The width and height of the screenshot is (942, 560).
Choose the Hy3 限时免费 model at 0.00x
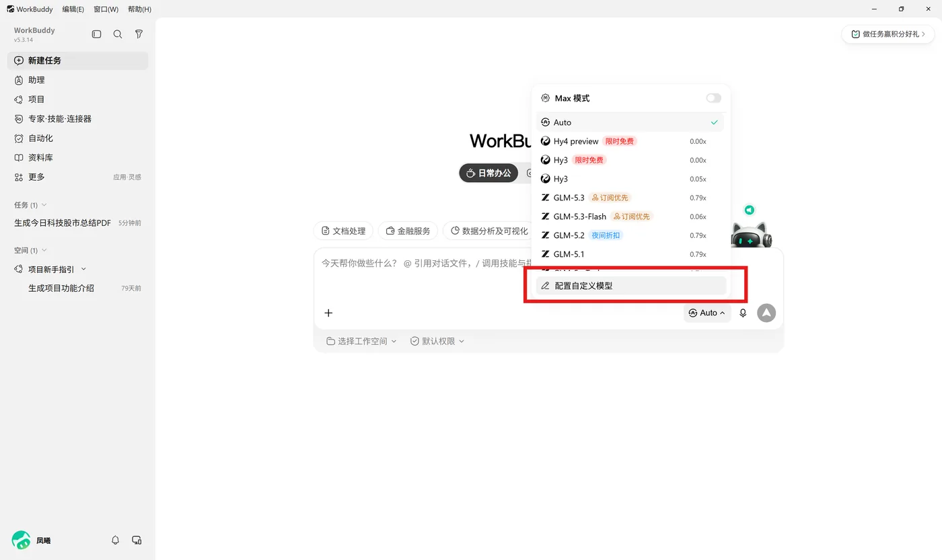click(x=630, y=160)
